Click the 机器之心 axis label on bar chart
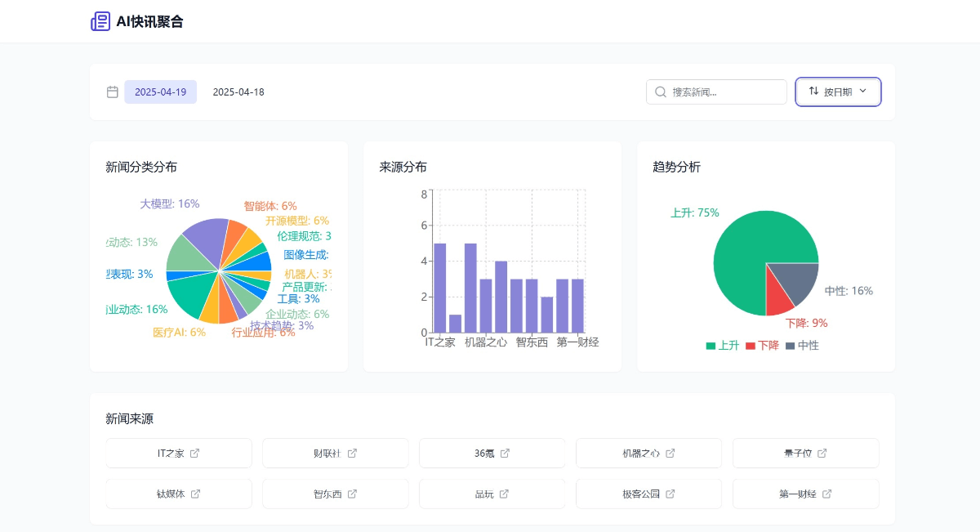Screen dimensions: 980x532 coord(486,342)
